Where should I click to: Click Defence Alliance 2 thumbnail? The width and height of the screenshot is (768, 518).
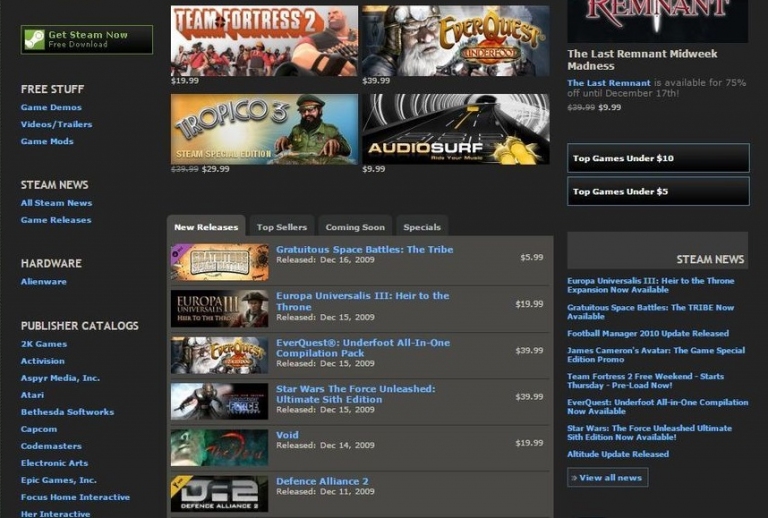pos(219,494)
